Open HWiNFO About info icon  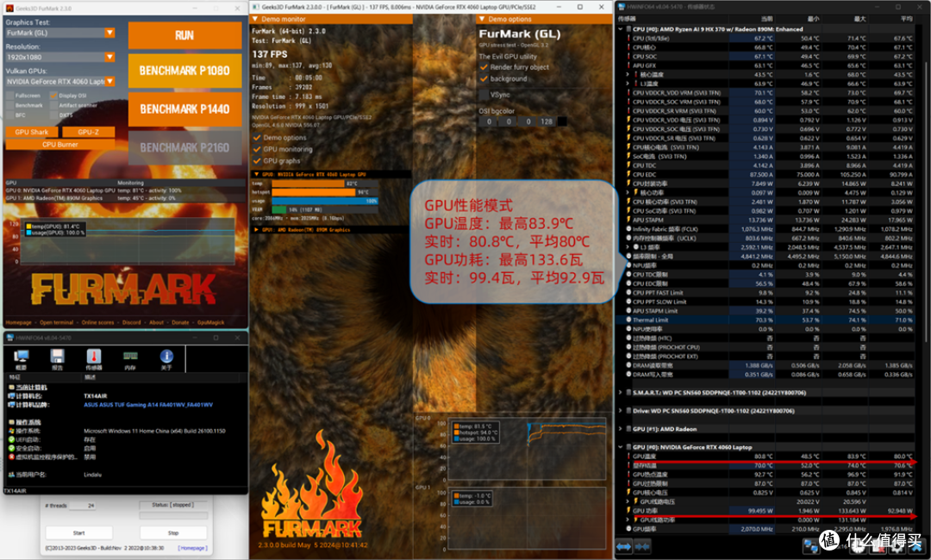coord(166,357)
